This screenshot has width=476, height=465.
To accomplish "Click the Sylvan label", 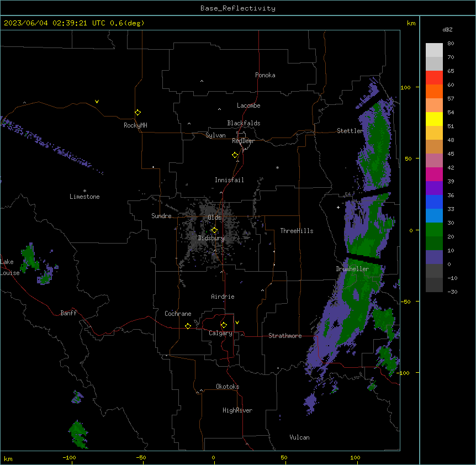I will click(x=215, y=135).
